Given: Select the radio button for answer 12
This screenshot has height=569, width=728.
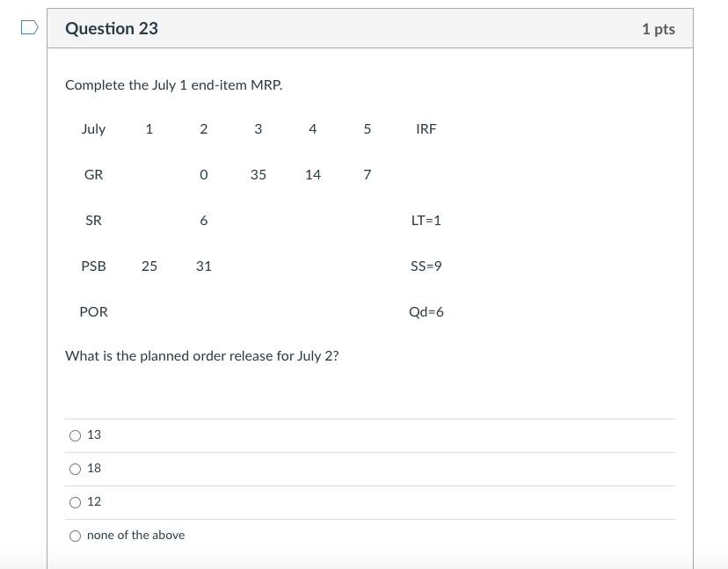Looking at the screenshot, I should tap(76, 502).
